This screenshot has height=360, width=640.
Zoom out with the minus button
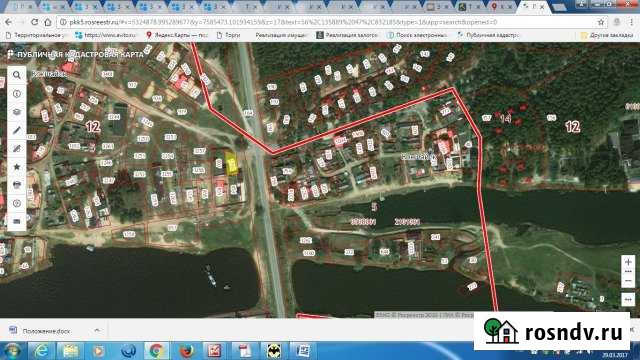point(628,281)
